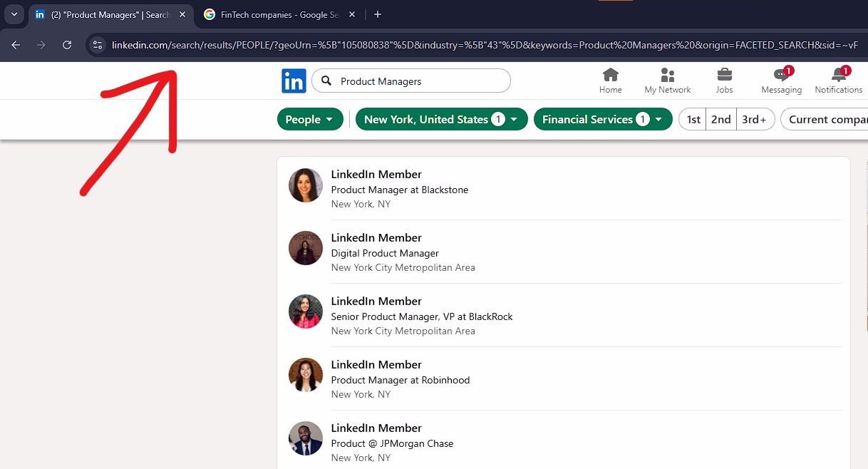Reload the page with the refresh icon
This screenshot has width=868, height=469.
coord(67,44)
